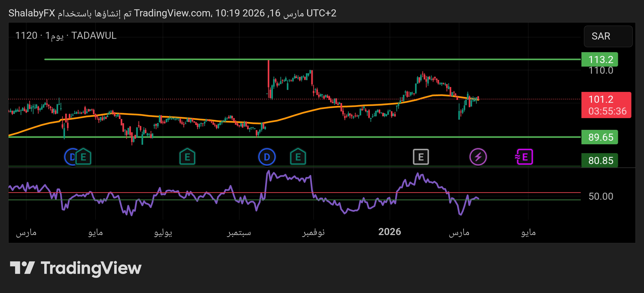Click the 2026 year label on time axis

[390, 232]
